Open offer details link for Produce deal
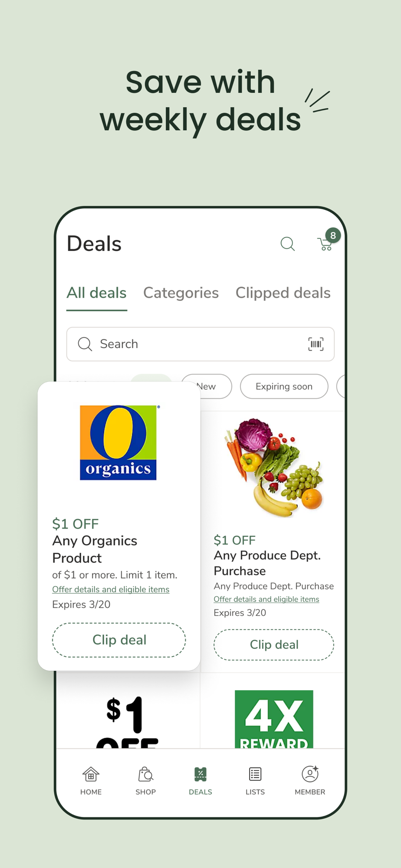 point(266,599)
